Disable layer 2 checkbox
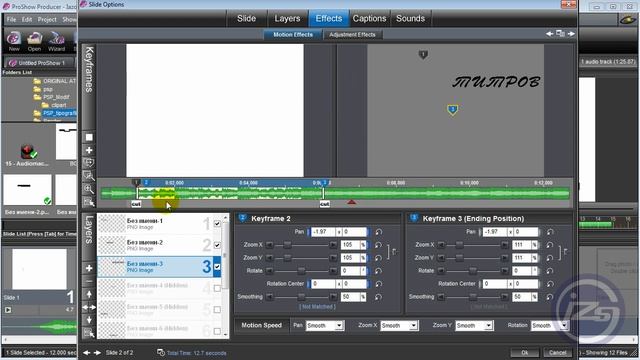Screen dimensions: 640x360 [217, 245]
